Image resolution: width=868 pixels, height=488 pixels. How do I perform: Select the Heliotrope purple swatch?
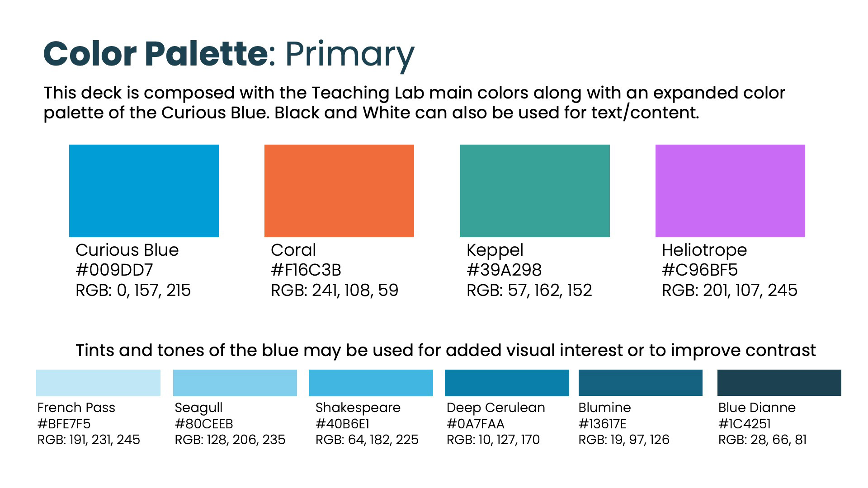730,191
